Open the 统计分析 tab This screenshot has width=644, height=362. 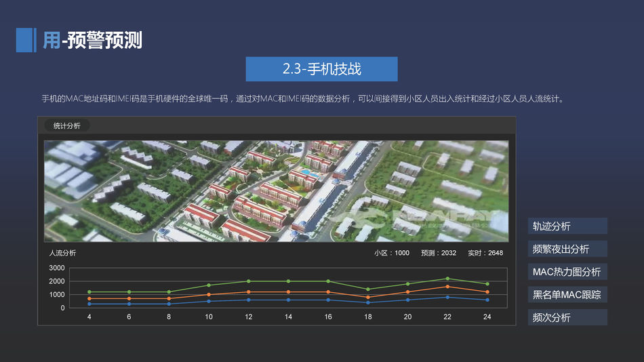(x=66, y=126)
